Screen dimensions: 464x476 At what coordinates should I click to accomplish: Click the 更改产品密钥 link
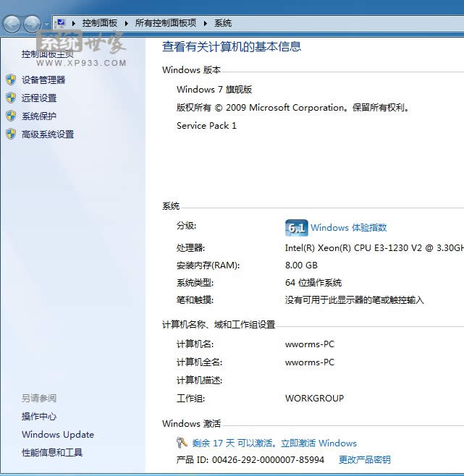tap(364, 460)
